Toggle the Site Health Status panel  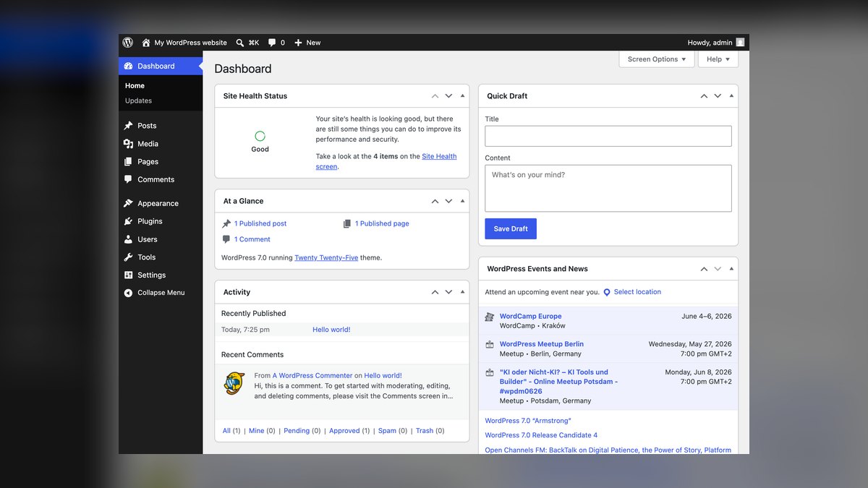[462, 96]
